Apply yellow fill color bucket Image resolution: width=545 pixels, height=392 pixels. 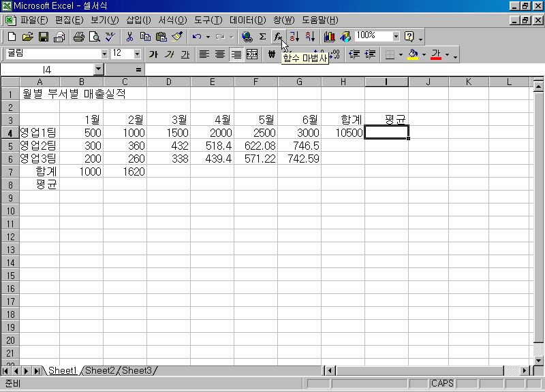point(413,54)
